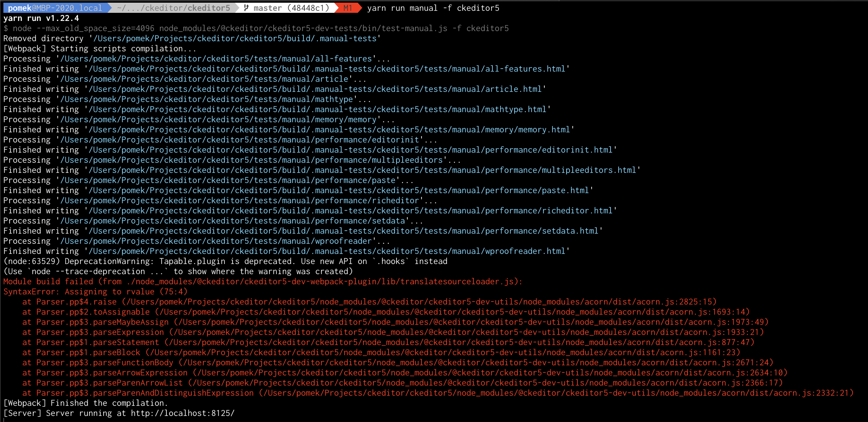Click 'SyntaxError: Assigning to rvalue (75:4)'
Viewport: 868px width, 422px height.
96,291
